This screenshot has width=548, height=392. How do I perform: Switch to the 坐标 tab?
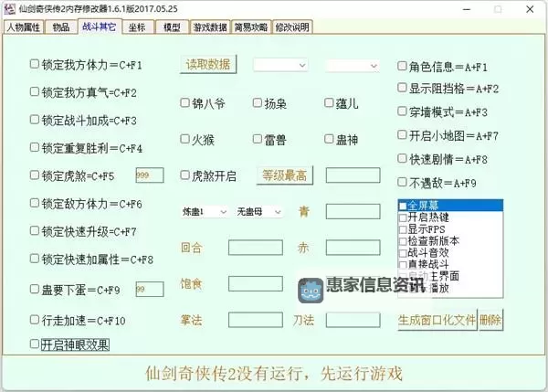[x=137, y=27]
